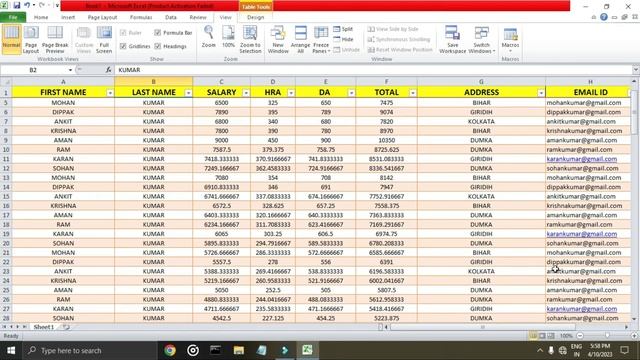Switch to Review ribbon tab

pos(198,17)
